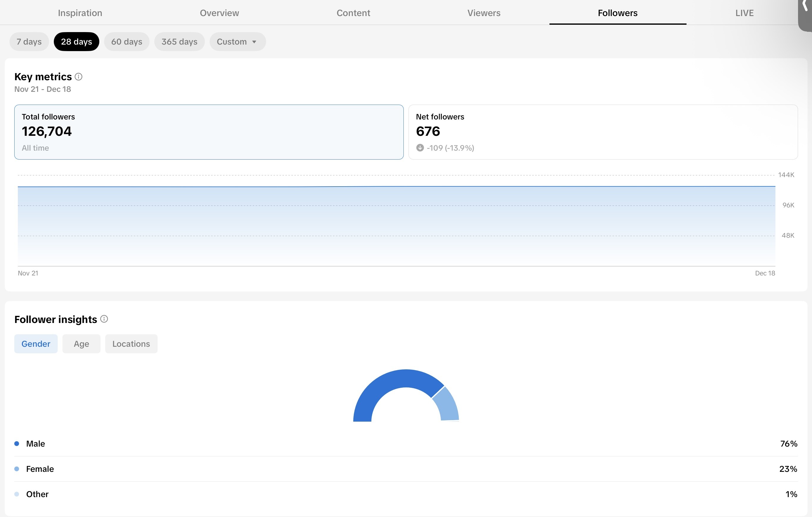Click the Key metrics info icon
The height and width of the screenshot is (517, 812).
(78, 77)
